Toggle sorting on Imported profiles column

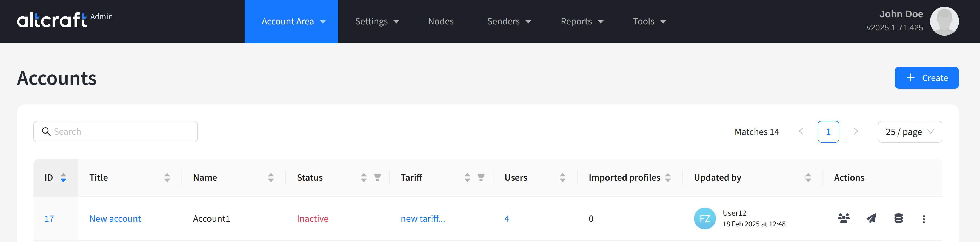coord(668,177)
